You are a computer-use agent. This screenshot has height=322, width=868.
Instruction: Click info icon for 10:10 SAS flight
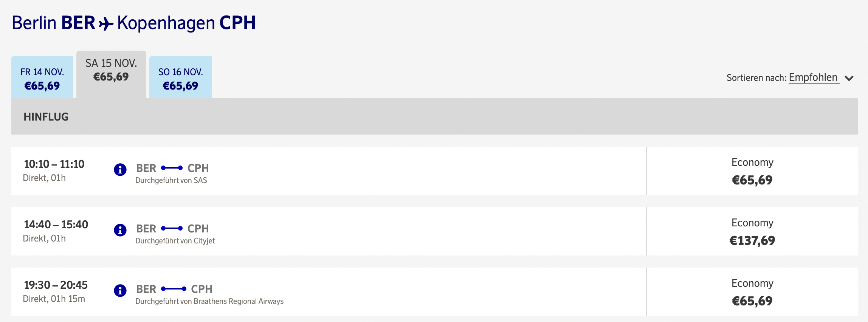click(120, 170)
